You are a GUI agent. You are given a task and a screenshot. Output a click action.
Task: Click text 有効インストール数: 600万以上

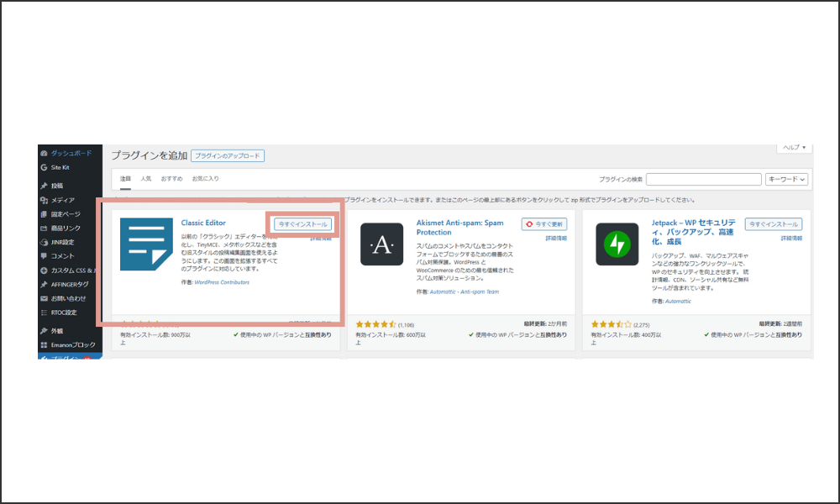coord(391,339)
